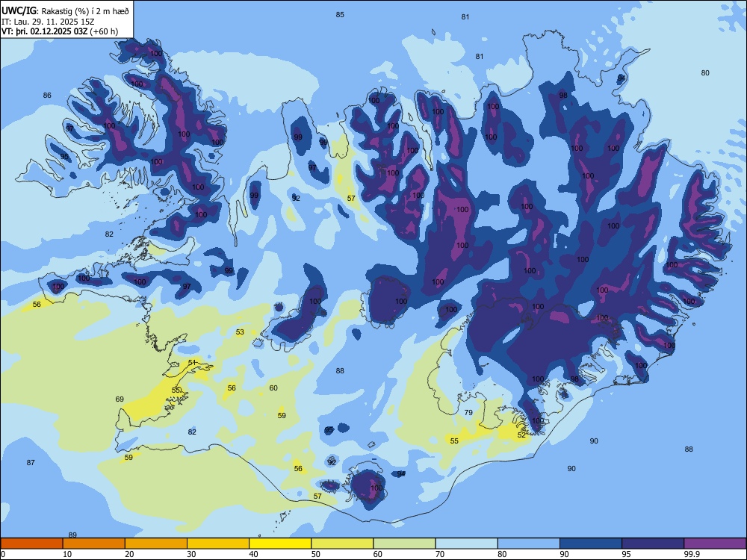Click the light blue 70–80 legend swatch
Viewport: 747px width, 560px height.
[466, 544]
